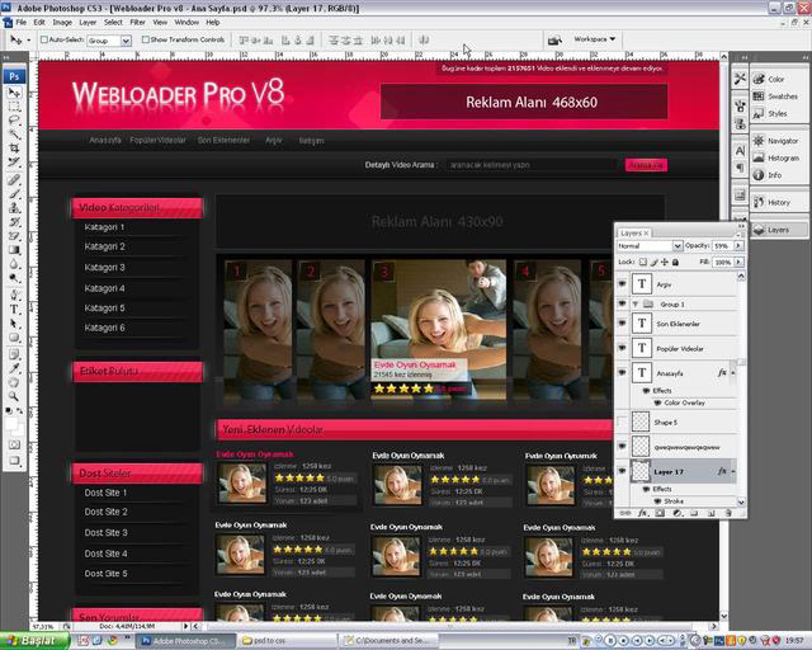Open the Image menu

click(x=62, y=23)
